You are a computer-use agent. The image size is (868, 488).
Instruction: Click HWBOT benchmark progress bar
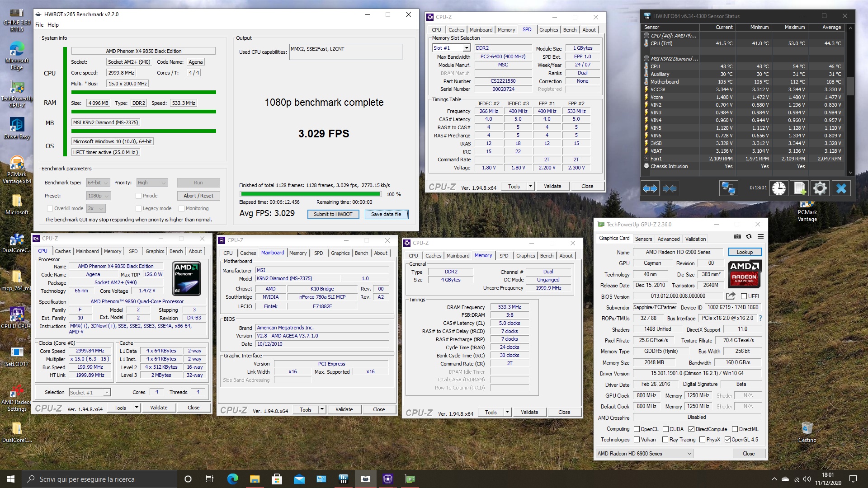click(310, 194)
